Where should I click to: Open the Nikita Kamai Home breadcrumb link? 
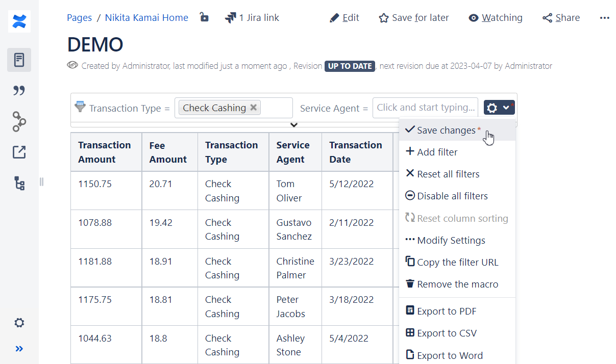[x=146, y=17]
